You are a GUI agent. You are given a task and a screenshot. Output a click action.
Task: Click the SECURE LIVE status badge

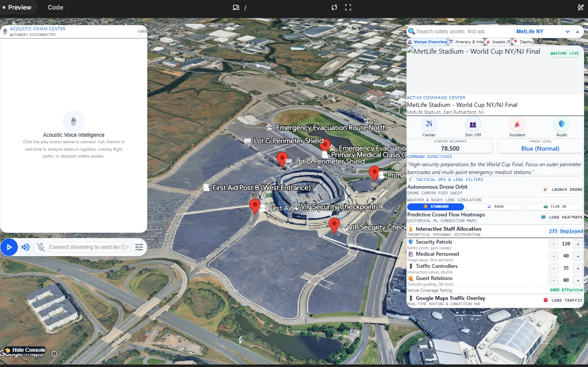tap(565, 54)
